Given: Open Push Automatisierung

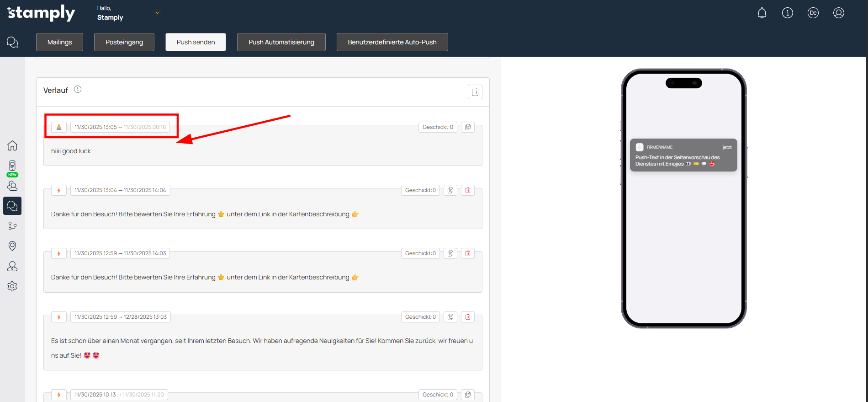Looking at the screenshot, I should pyautogui.click(x=281, y=42).
